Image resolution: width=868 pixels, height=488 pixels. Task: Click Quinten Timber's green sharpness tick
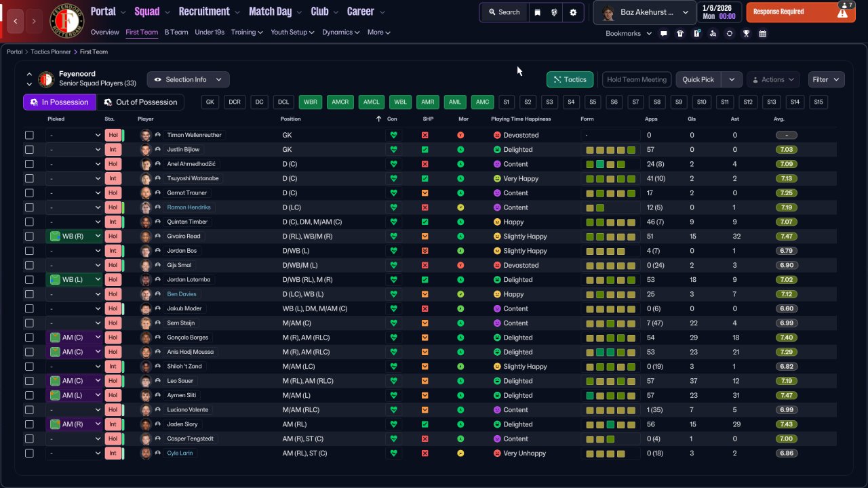click(x=425, y=222)
